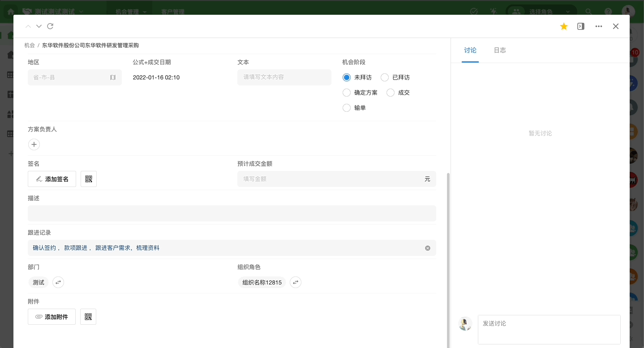Click the home icon in top bar
644x348 pixels.
(x=10, y=12)
